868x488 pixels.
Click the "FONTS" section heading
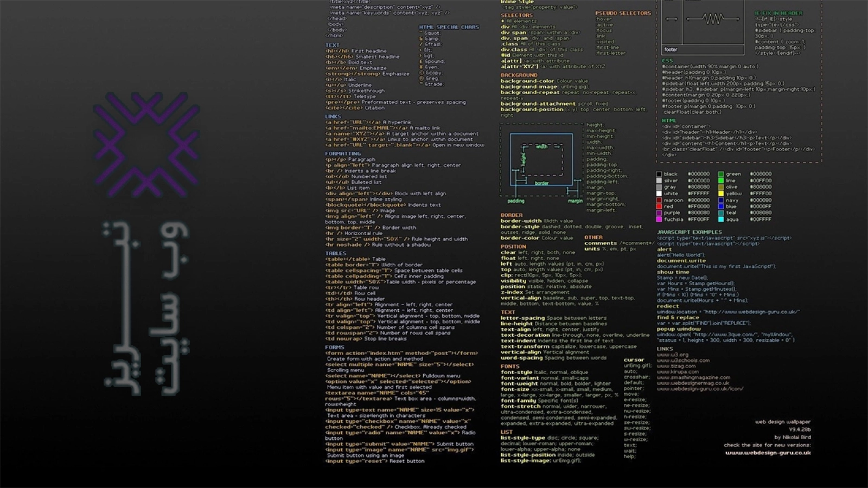510,367
